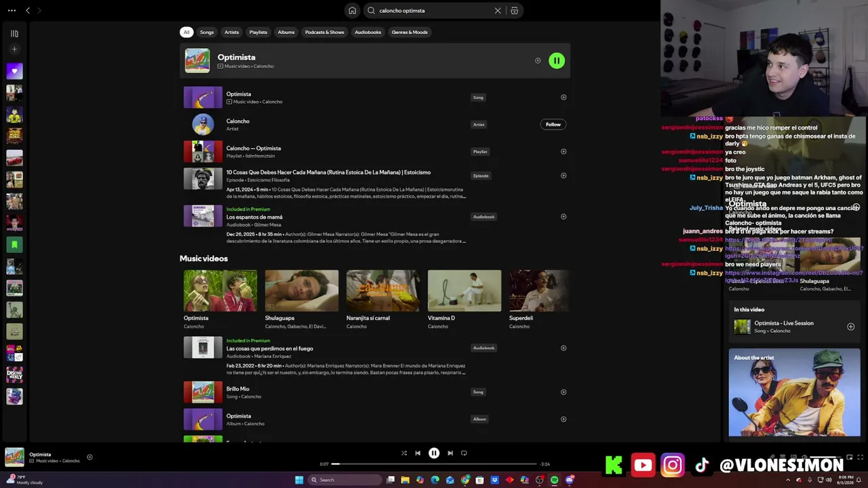Toggle shuffle in the player bar
The image size is (868, 488).
coord(404,453)
